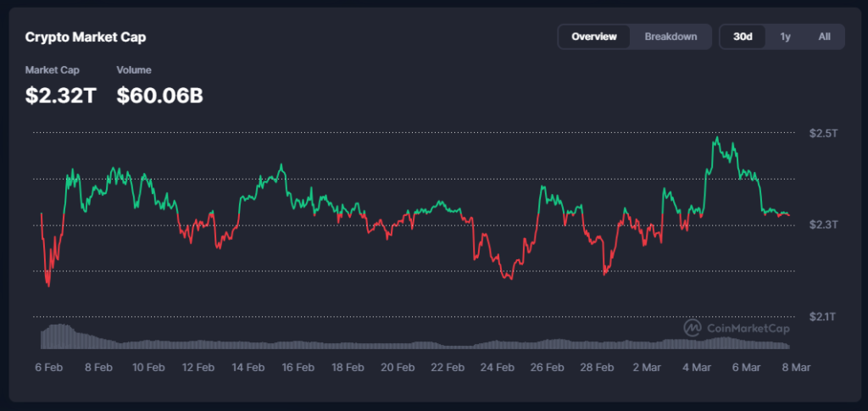Select the 1y time range
The image size is (868, 411).
(x=785, y=36)
